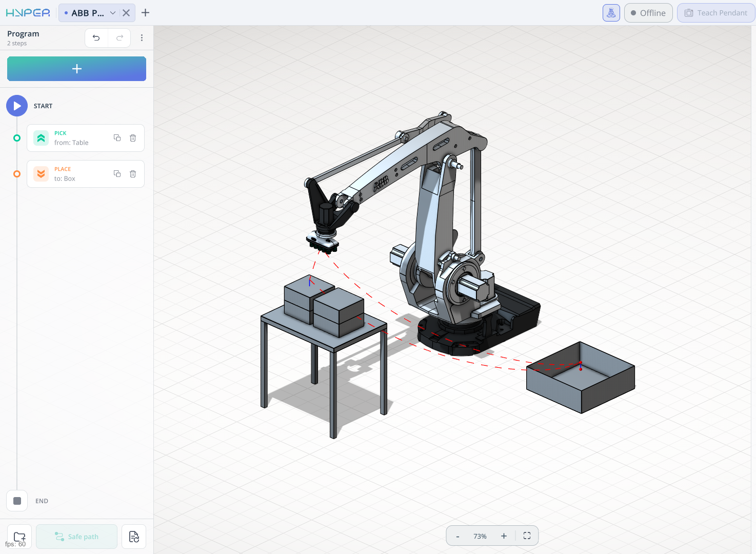Screen dimensions: 756x554
Task: Click the 73% zoom level value
Action: pyautogui.click(x=480, y=536)
